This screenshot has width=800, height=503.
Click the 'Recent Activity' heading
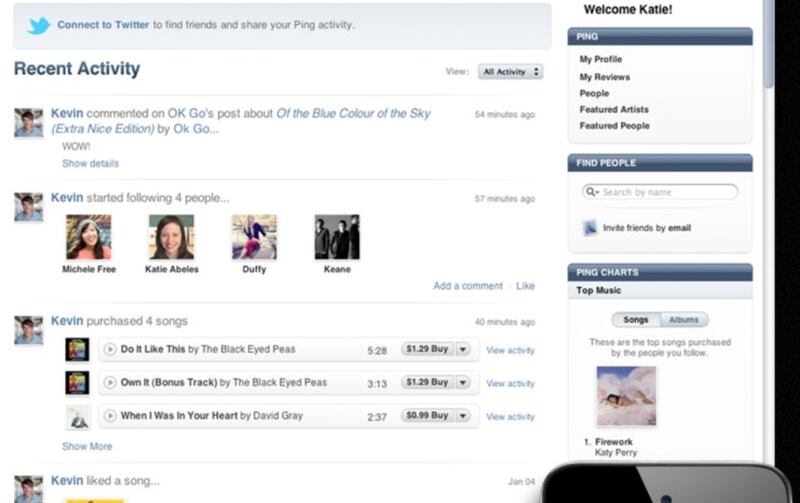click(77, 69)
